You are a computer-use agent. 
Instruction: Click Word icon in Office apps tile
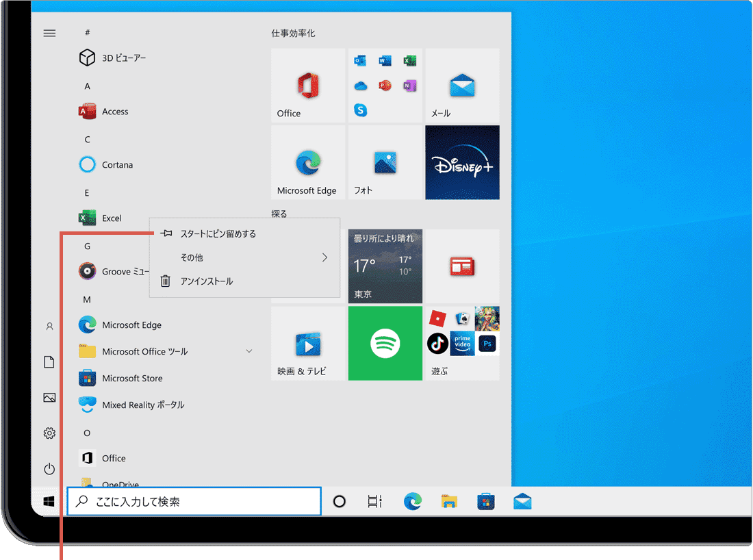[385, 60]
